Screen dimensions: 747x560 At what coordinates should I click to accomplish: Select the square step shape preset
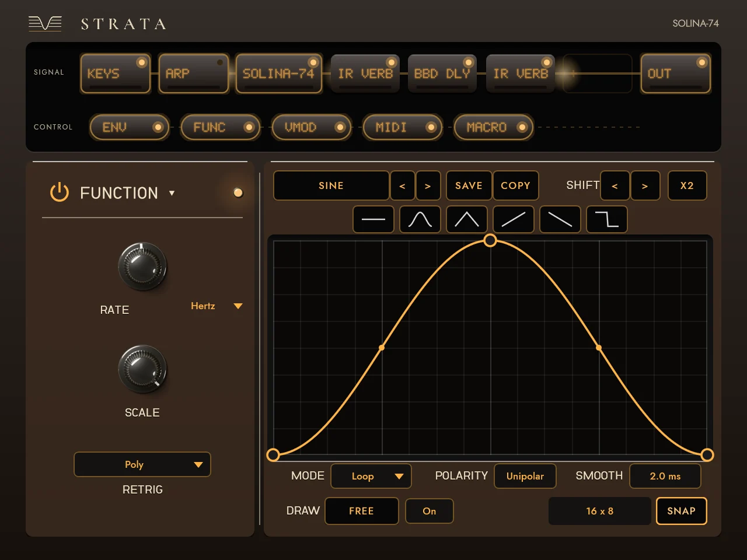607,219
